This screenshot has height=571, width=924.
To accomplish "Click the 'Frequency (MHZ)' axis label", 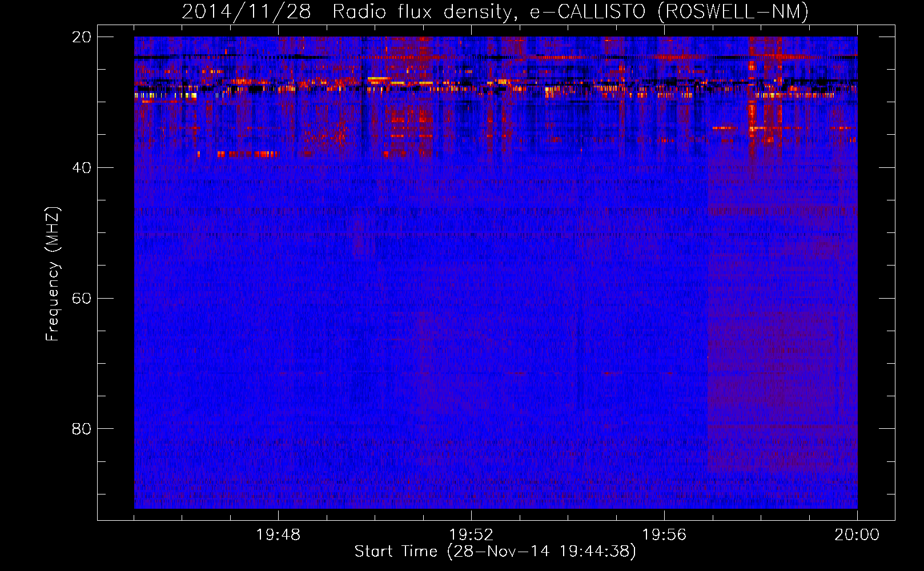I will pos(53,274).
